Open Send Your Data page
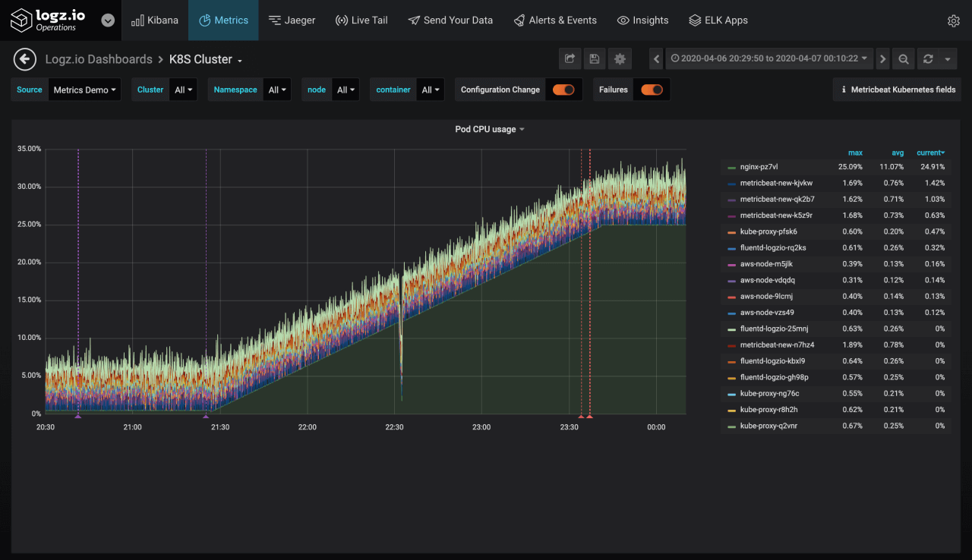This screenshot has height=560, width=972. [x=450, y=20]
